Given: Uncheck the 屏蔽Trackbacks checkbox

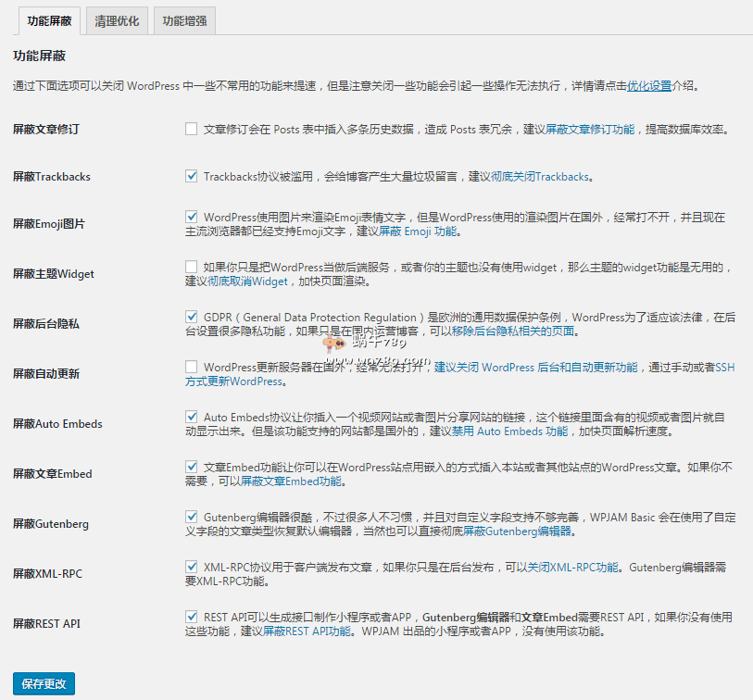Looking at the screenshot, I should point(192,176).
